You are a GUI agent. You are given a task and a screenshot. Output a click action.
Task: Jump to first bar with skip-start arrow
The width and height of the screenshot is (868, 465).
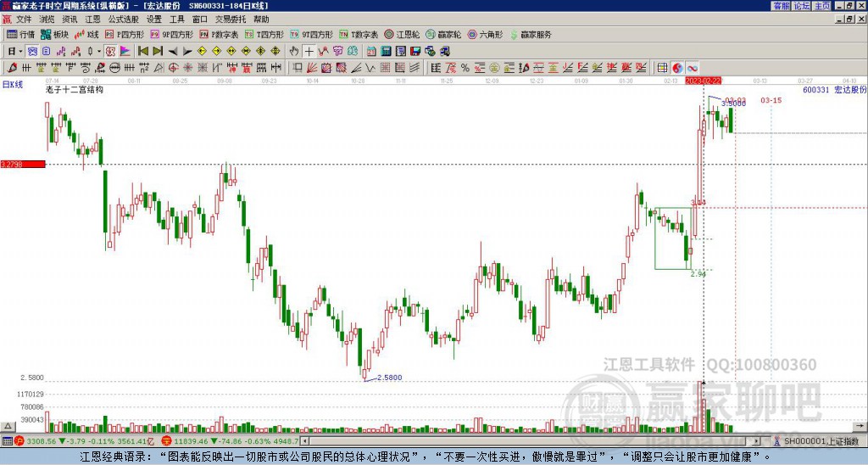(142, 52)
